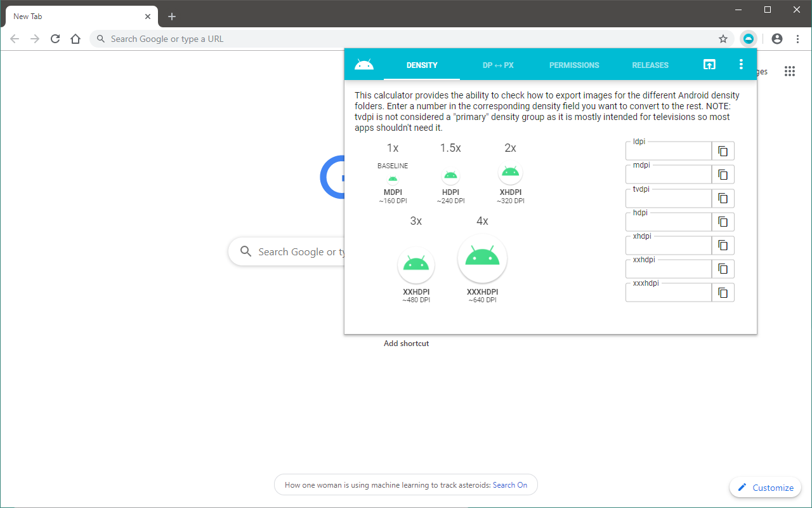The height and width of the screenshot is (508, 812).
Task: Click the XHDPI Android icon
Action: (x=510, y=171)
